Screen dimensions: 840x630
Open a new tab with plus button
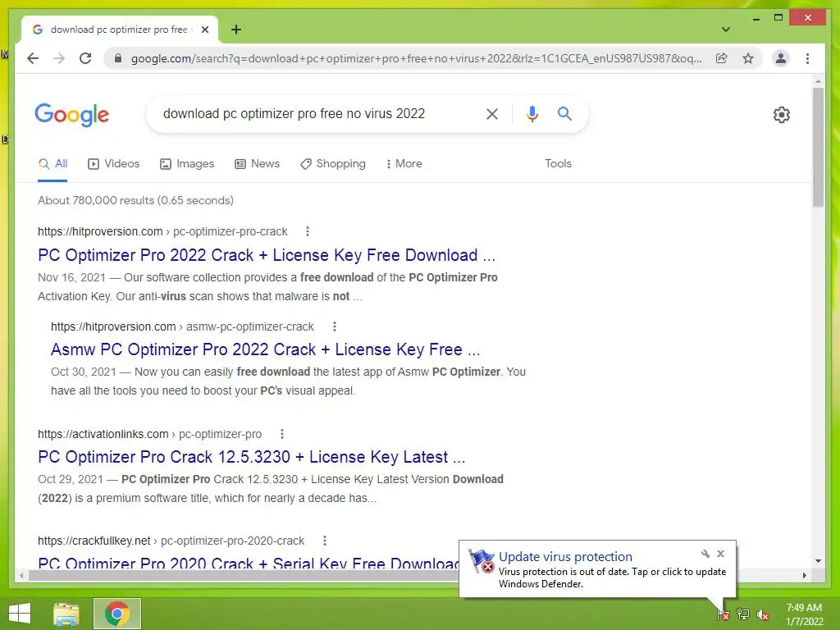[x=236, y=30]
